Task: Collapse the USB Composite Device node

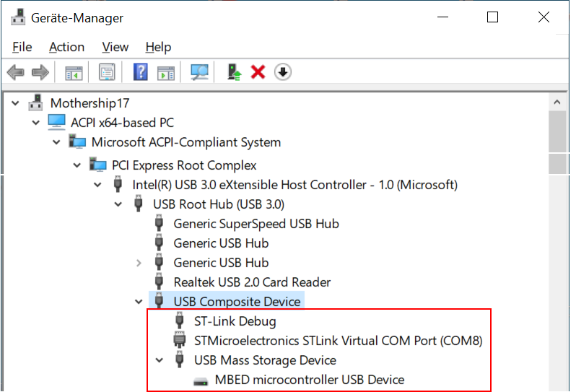Action: 139,302
